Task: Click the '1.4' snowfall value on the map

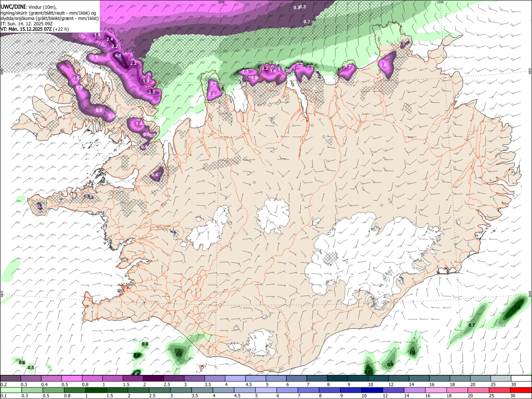Action: point(139,123)
